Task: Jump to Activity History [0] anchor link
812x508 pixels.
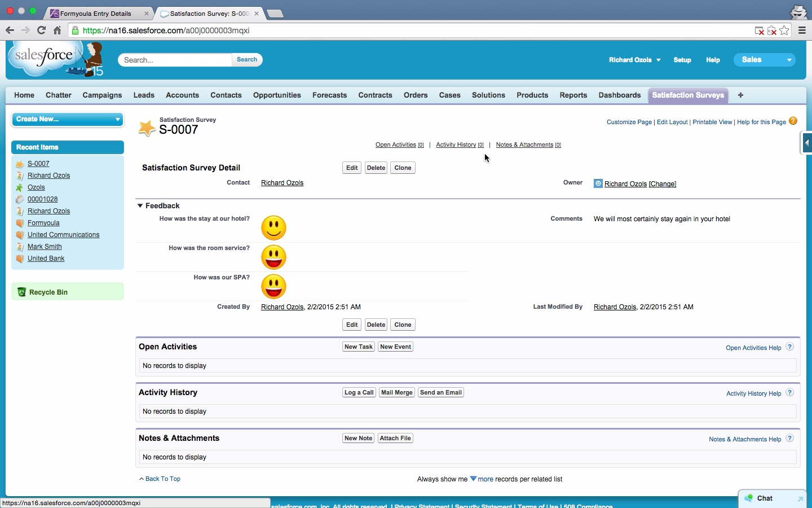Action: (x=460, y=145)
